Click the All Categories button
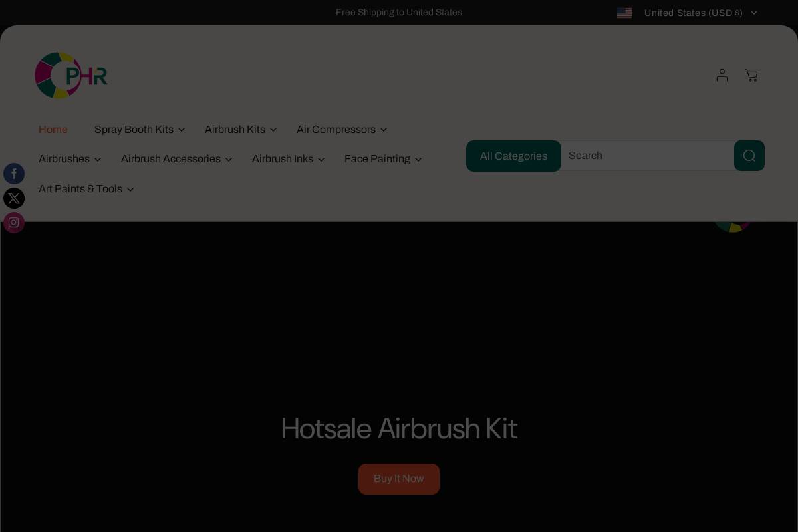 [x=513, y=156]
